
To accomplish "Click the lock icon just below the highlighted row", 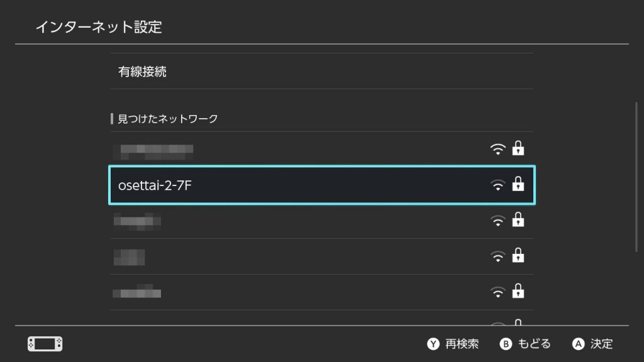I will (x=518, y=219).
